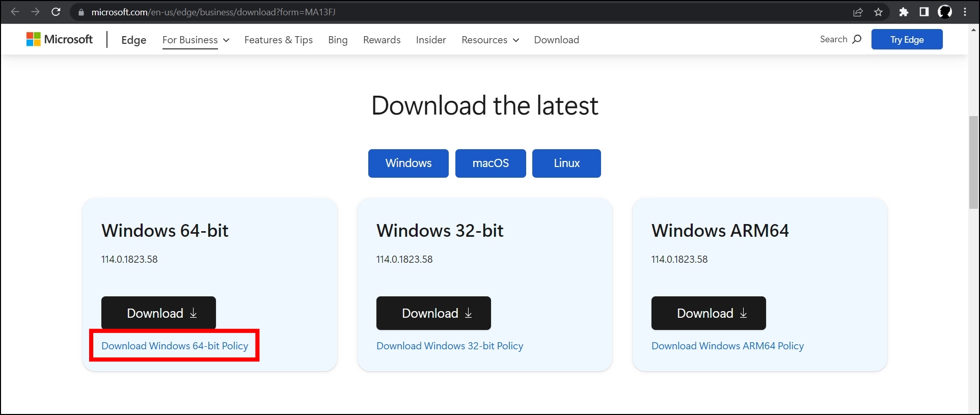Screen dimensions: 980x415
Task: Click the browser back arrow
Action: [x=15, y=12]
